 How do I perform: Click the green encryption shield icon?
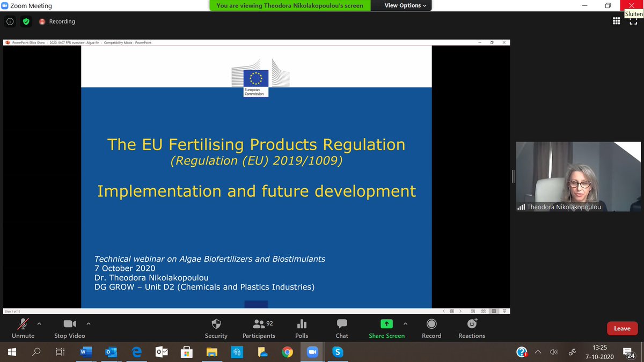[26, 21]
